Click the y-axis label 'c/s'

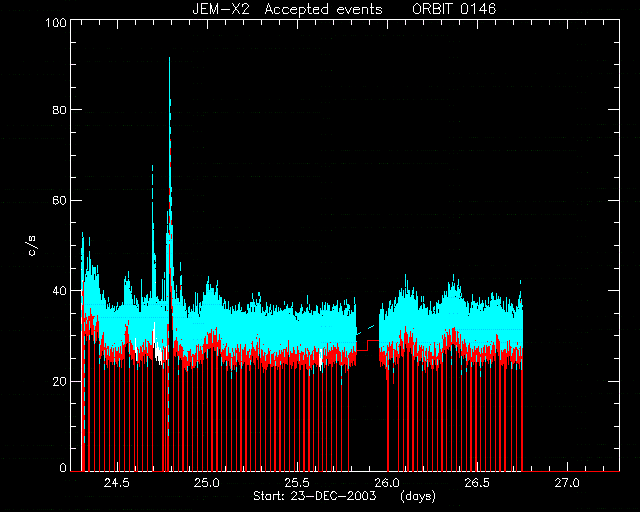[32, 246]
